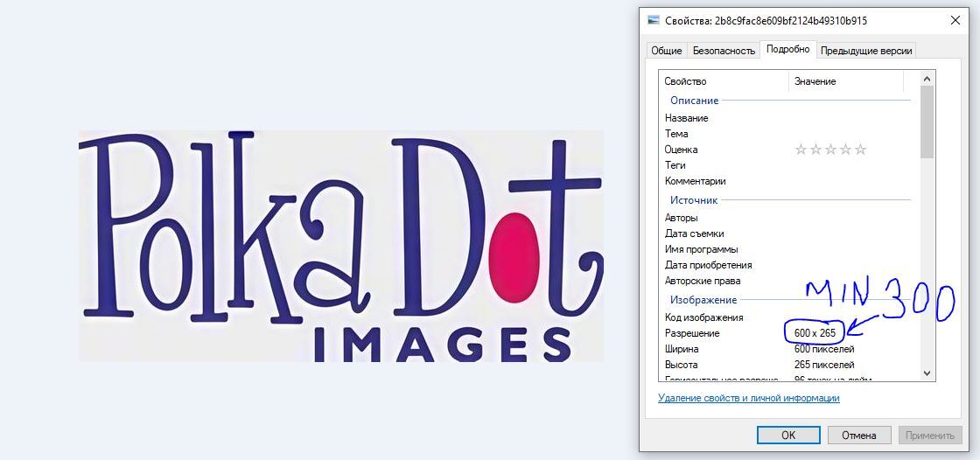The height and width of the screenshot is (460, 980).
Task: Click the 600 пикселей width value
Action: (x=824, y=349)
